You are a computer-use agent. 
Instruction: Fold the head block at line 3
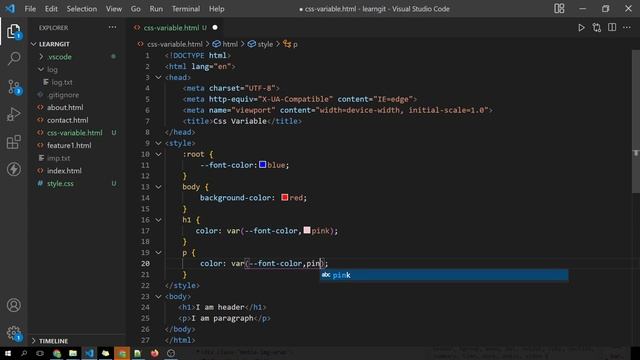[158, 77]
